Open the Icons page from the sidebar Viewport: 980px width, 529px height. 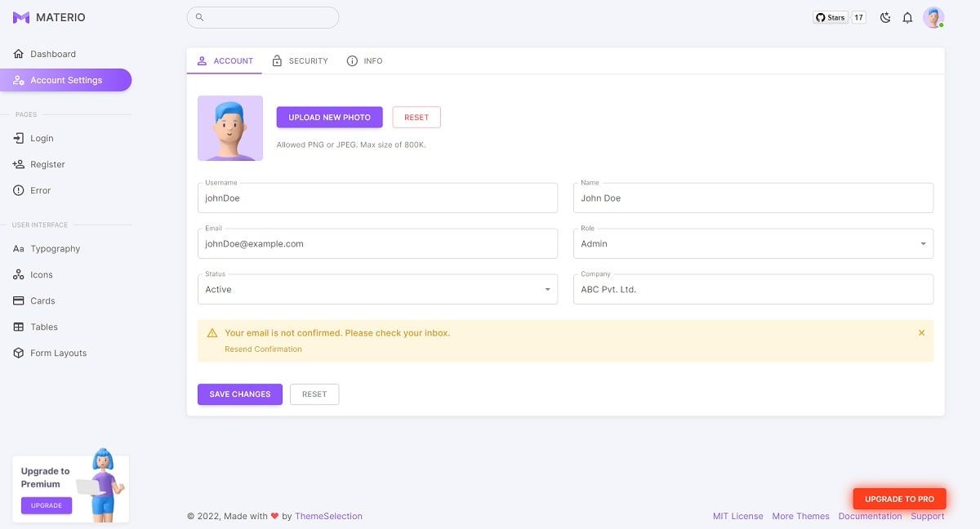(x=42, y=274)
